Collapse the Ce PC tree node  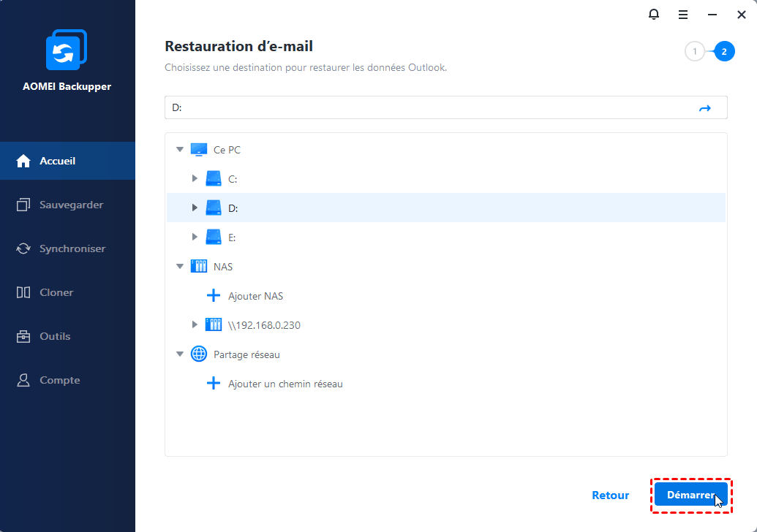tap(180, 150)
